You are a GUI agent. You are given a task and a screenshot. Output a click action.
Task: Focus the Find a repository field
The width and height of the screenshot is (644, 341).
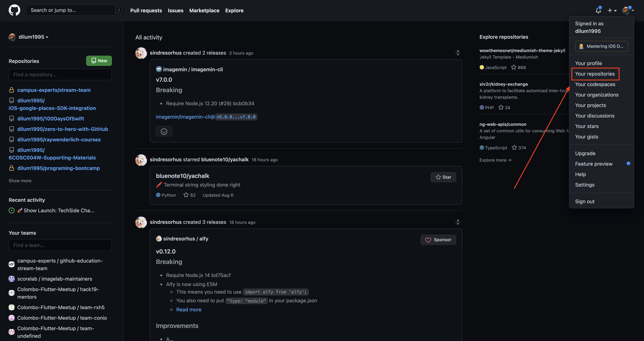60,74
